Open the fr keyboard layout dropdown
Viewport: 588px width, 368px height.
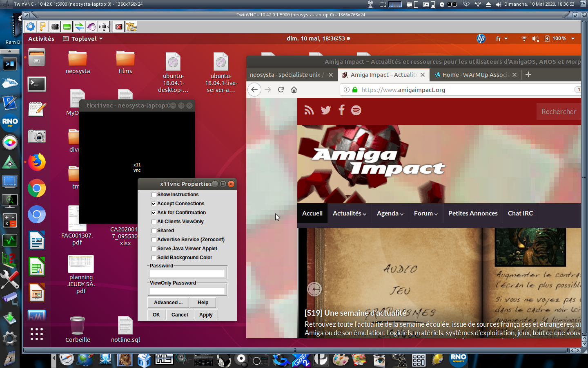[502, 39]
